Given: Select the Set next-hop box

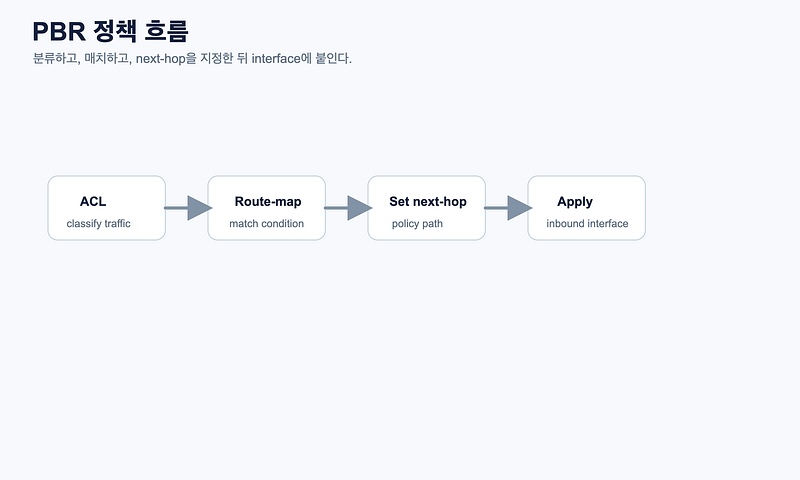Looking at the screenshot, I should point(427,208).
